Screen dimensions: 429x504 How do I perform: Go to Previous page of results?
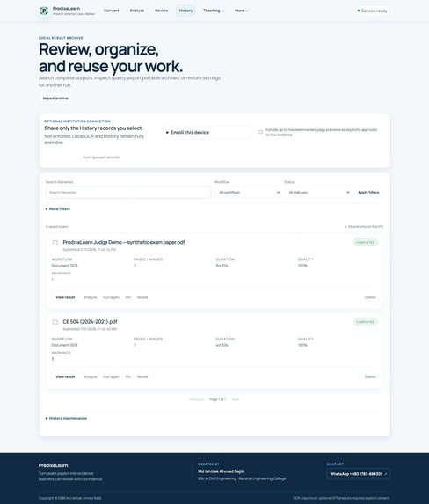196,399
